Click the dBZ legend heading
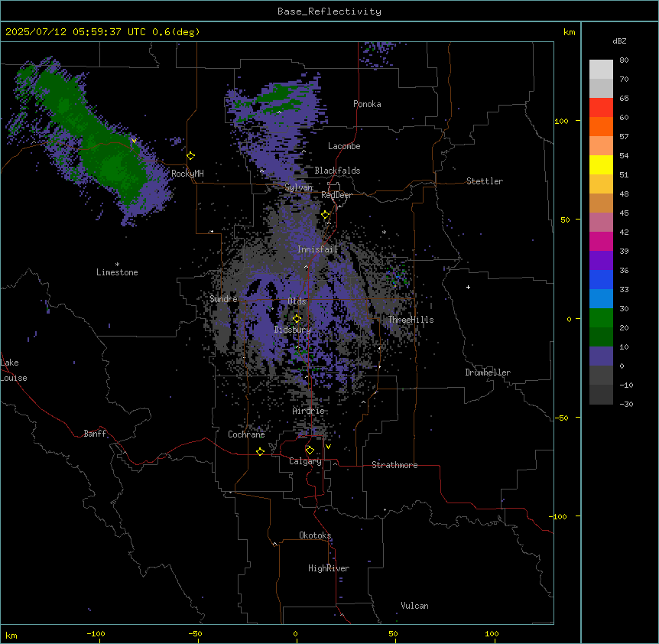The height and width of the screenshot is (644, 659). 619,41
